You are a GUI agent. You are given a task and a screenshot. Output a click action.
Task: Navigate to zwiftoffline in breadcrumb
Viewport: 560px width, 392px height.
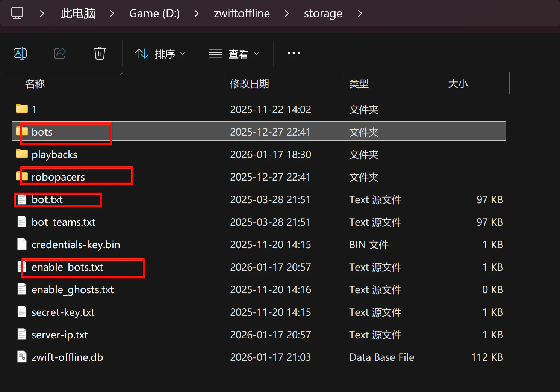(x=242, y=14)
